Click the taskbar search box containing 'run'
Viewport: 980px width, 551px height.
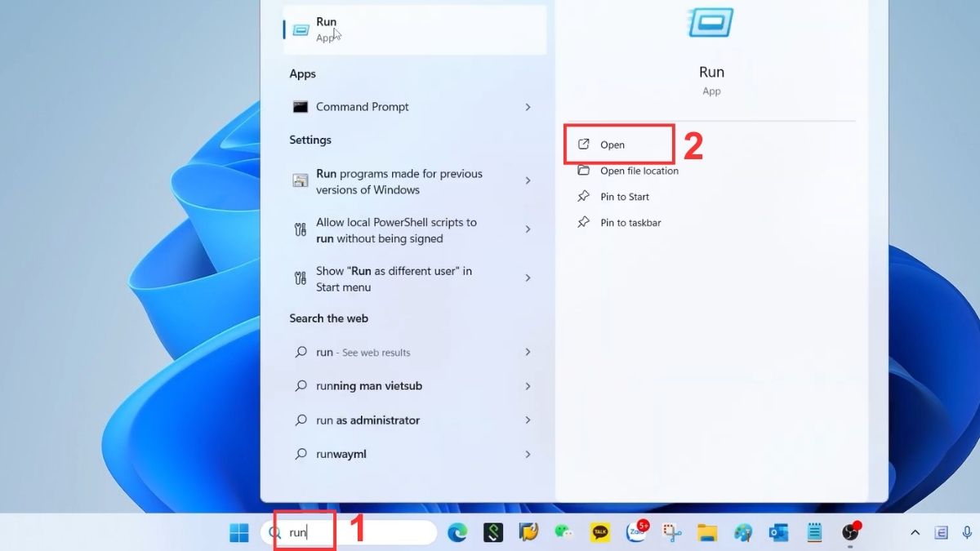[349, 532]
